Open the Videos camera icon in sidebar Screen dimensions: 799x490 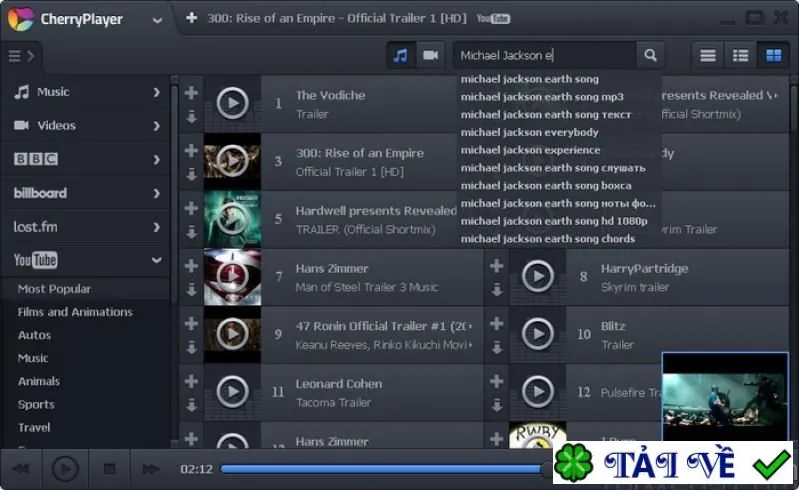[21, 125]
